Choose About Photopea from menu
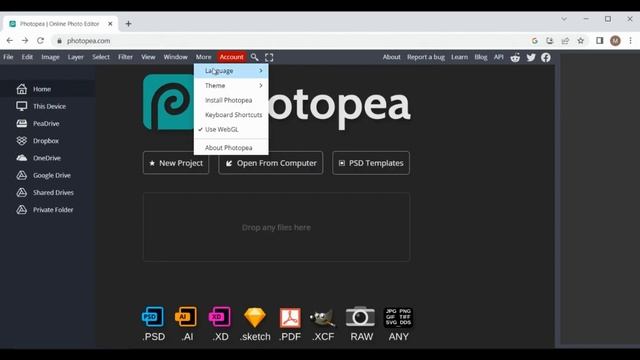This screenshot has height=360, width=640. [x=231, y=148]
